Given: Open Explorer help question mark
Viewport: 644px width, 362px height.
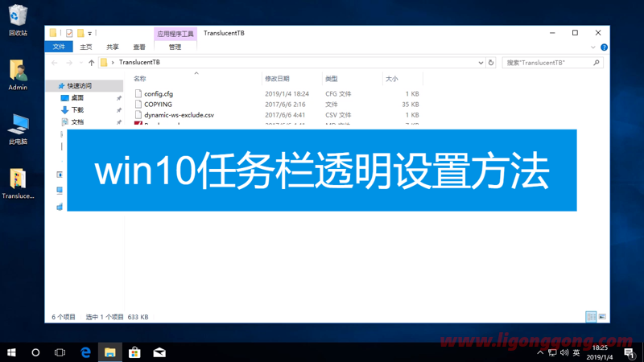Looking at the screenshot, I should 604,47.
